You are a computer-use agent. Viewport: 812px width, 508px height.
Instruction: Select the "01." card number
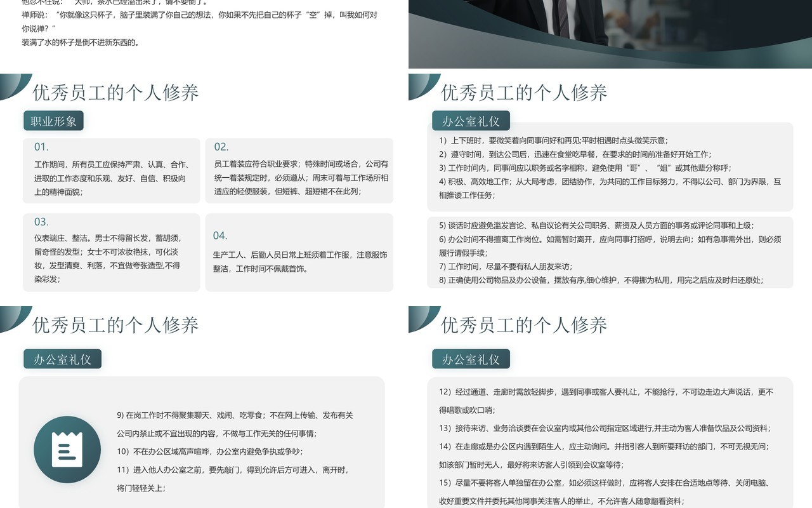coord(41,147)
